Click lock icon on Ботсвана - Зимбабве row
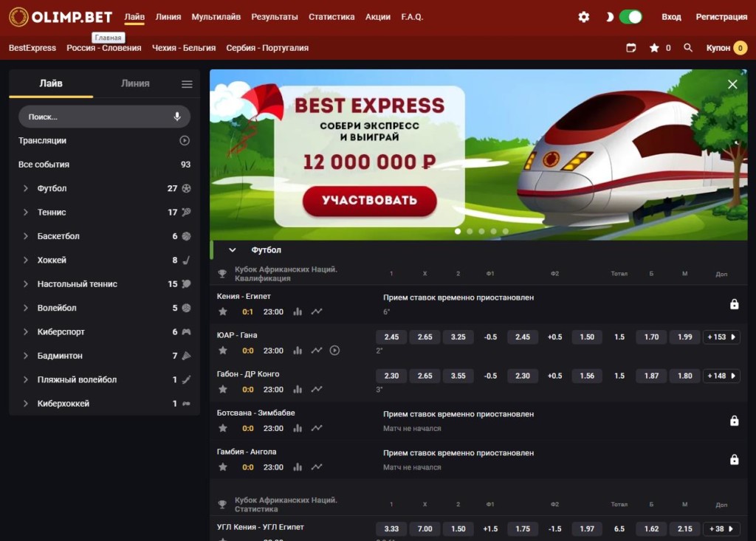The width and height of the screenshot is (756, 541). pos(734,421)
